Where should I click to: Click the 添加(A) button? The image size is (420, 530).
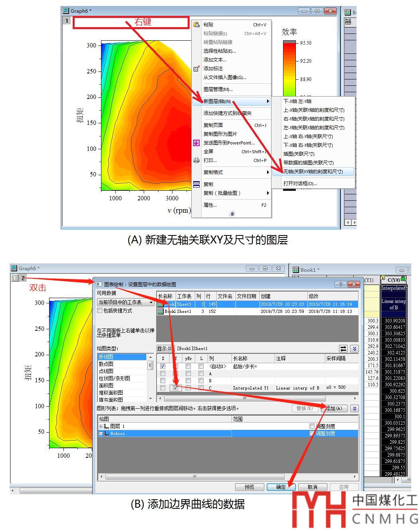point(334,408)
